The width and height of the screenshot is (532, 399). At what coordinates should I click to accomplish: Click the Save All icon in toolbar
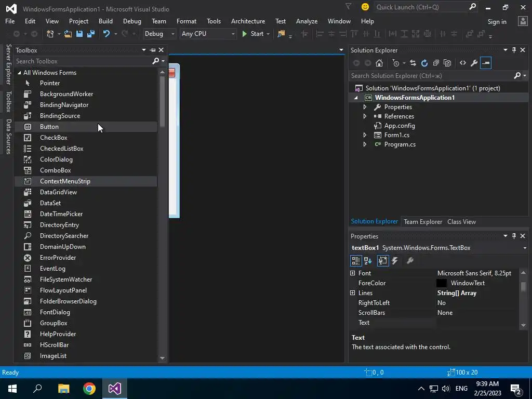pyautogui.click(x=91, y=34)
